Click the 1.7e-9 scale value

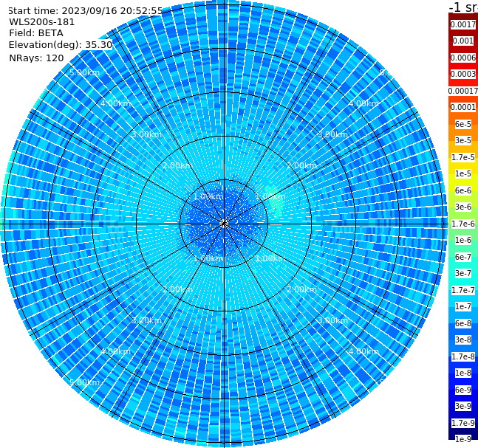point(463,423)
